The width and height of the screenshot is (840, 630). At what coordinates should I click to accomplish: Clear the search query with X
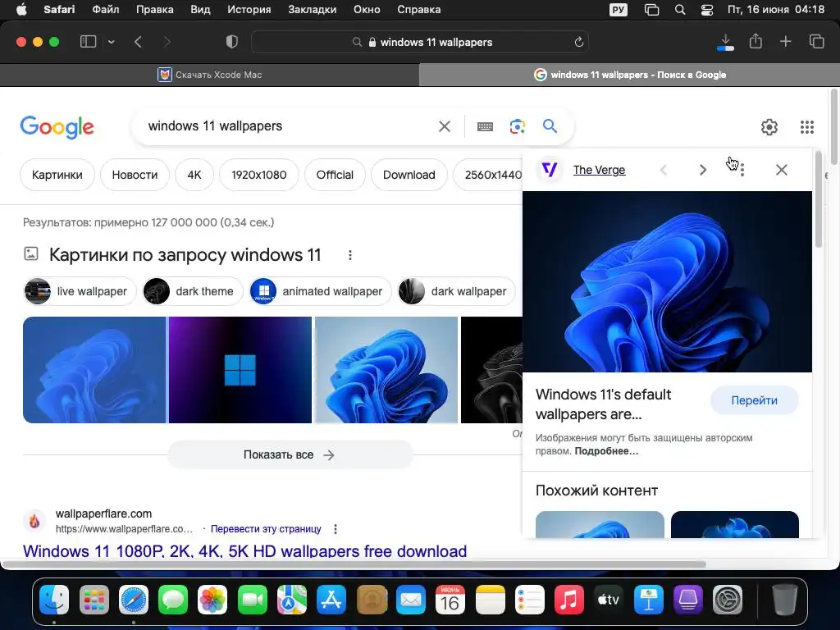click(445, 126)
